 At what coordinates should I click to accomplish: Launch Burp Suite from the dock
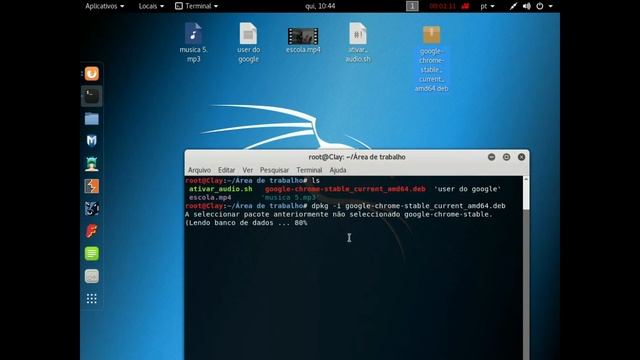[x=92, y=186]
